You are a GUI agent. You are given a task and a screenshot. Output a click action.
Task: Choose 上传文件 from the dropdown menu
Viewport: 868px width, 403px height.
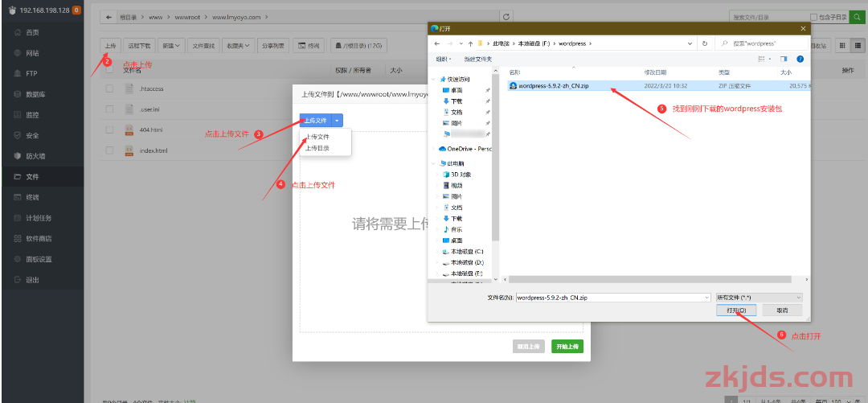point(317,137)
